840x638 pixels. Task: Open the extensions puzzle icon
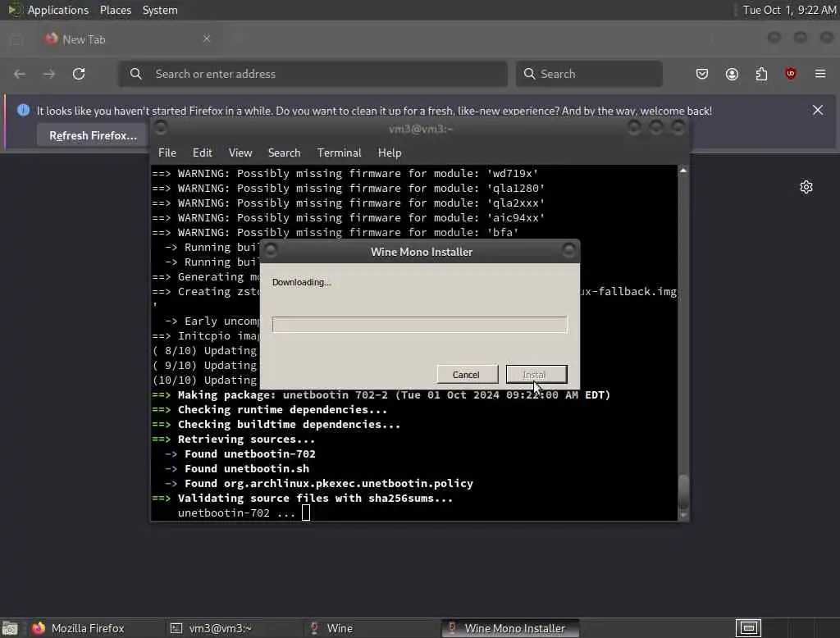coord(761,74)
